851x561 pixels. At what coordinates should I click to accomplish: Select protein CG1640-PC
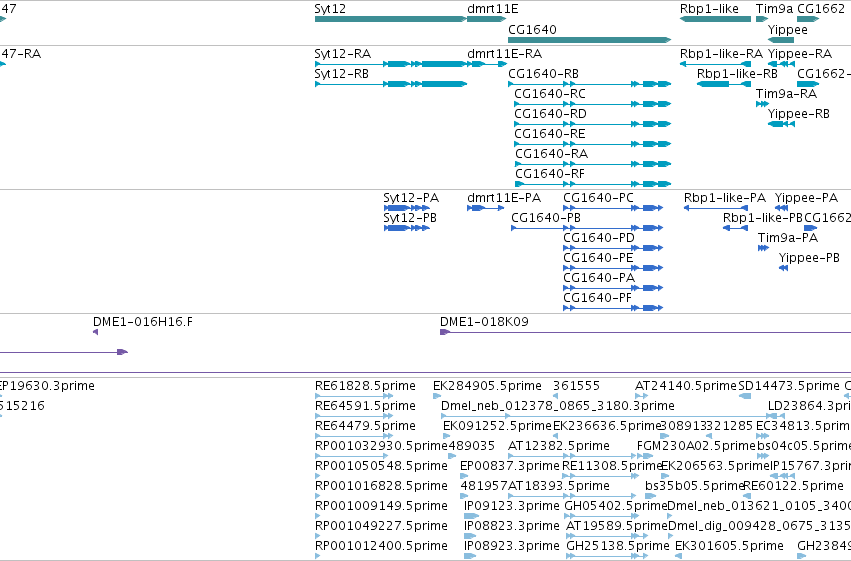click(613, 208)
